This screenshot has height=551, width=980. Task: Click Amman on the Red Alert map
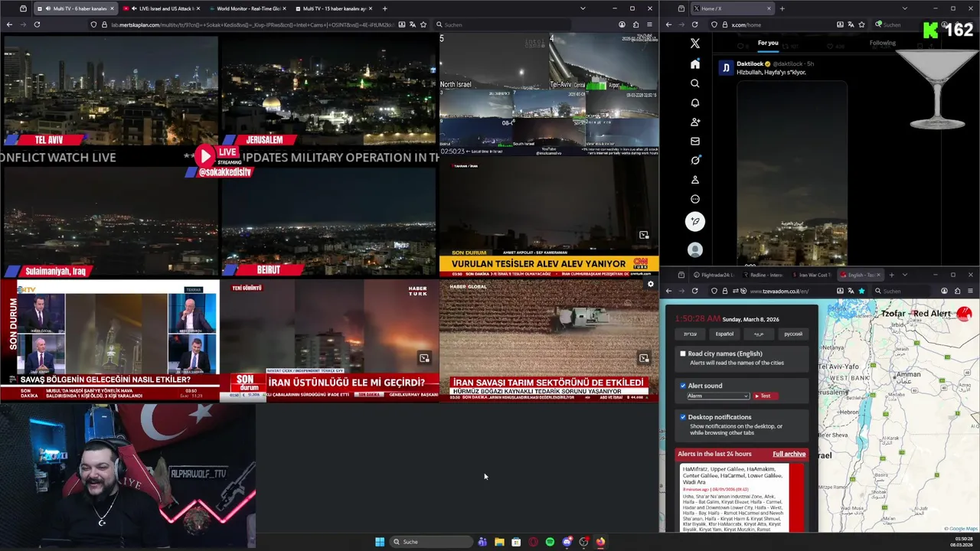pos(907,375)
